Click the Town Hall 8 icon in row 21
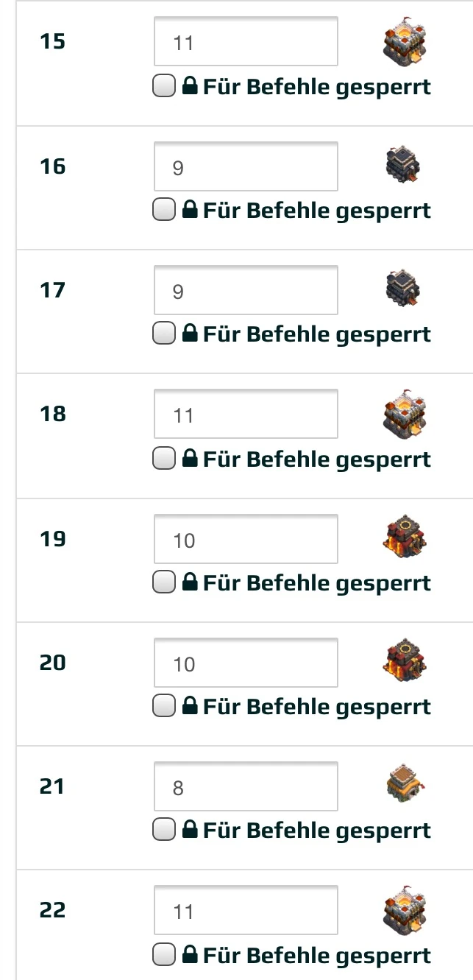473x980 pixels. click(x=406, y=786)
